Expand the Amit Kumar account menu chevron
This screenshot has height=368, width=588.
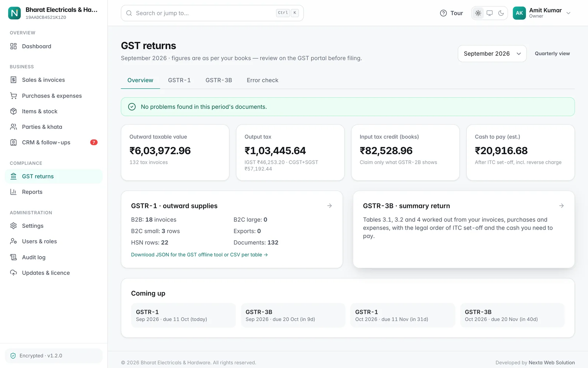pos(568,13)
